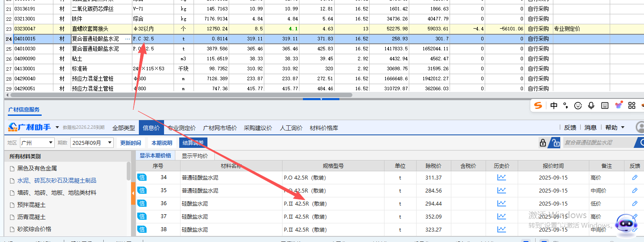Image resolution: width=644 pixels, height=242 pixels.
Task: Click the material search input field
Action: 598,142
